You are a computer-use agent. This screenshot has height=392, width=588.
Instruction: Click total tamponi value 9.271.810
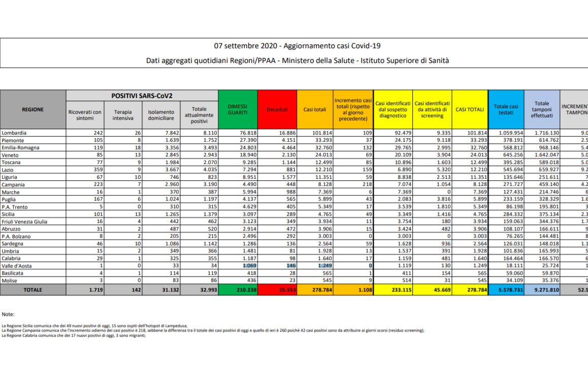point(546,290)
